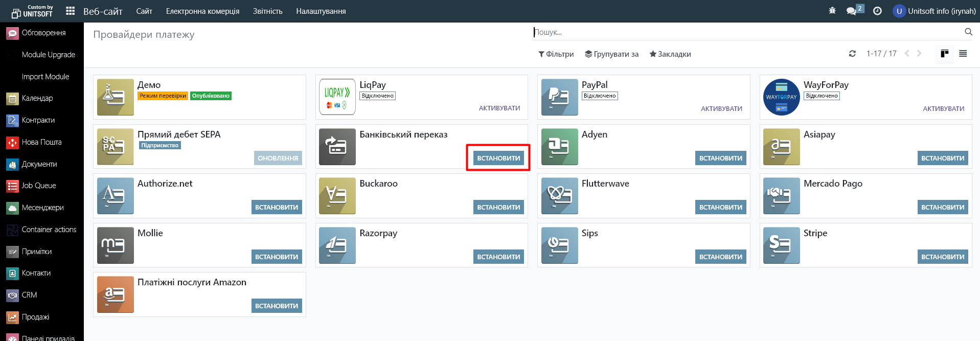This screenshot has width=980, height=341.
Task: Expand the Групувати за dropdown
Action: [611, 54]
